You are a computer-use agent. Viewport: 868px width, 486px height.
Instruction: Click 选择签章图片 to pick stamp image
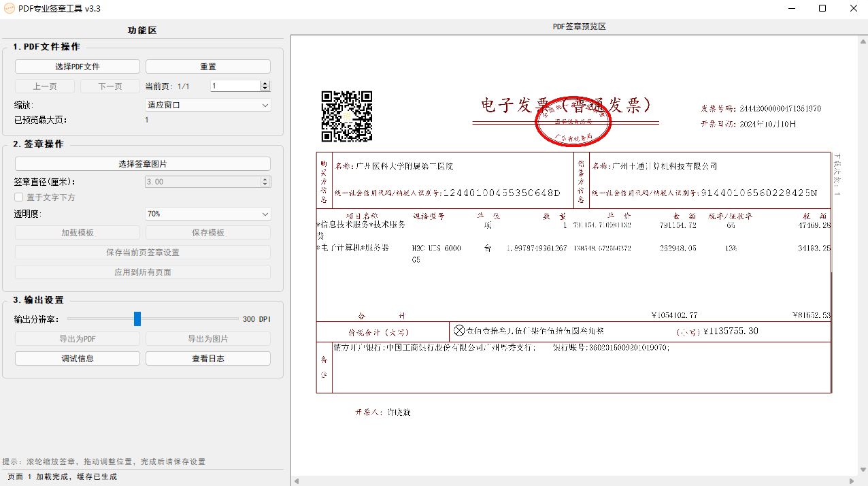[x=142, y=163]
